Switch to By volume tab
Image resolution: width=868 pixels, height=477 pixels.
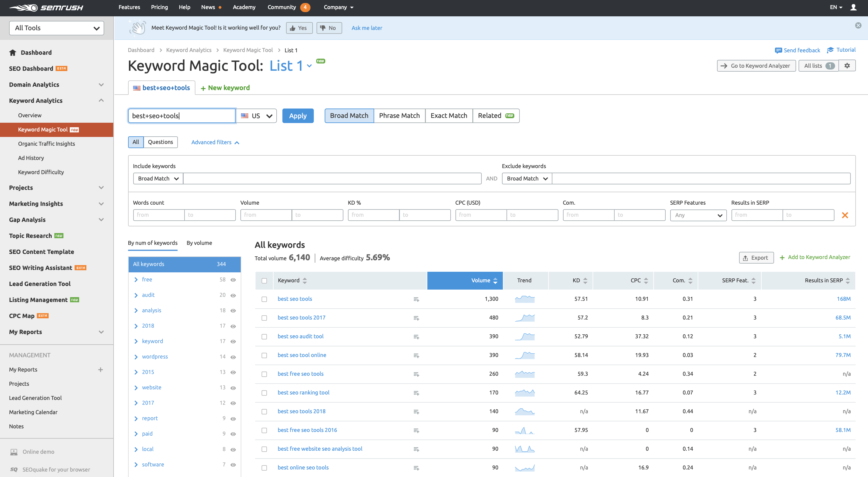point(199,243)
